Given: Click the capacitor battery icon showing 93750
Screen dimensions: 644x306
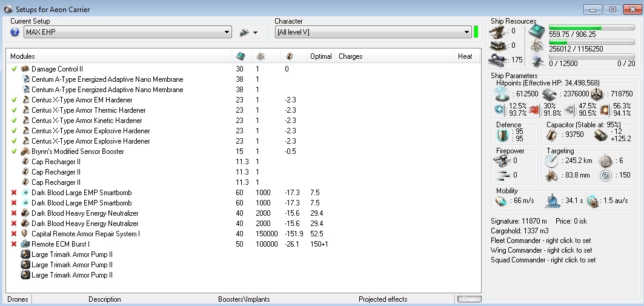Looking at the screenshot, I should click(551, 135).
